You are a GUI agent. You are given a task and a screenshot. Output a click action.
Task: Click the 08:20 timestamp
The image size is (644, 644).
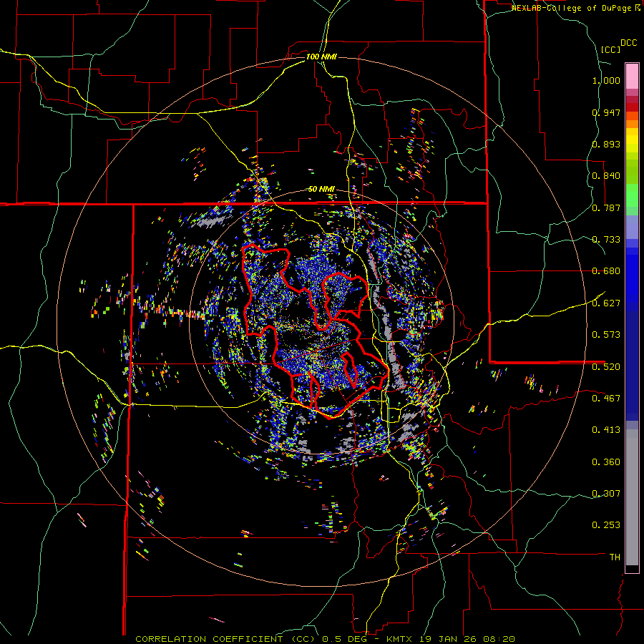pos(500,639)
